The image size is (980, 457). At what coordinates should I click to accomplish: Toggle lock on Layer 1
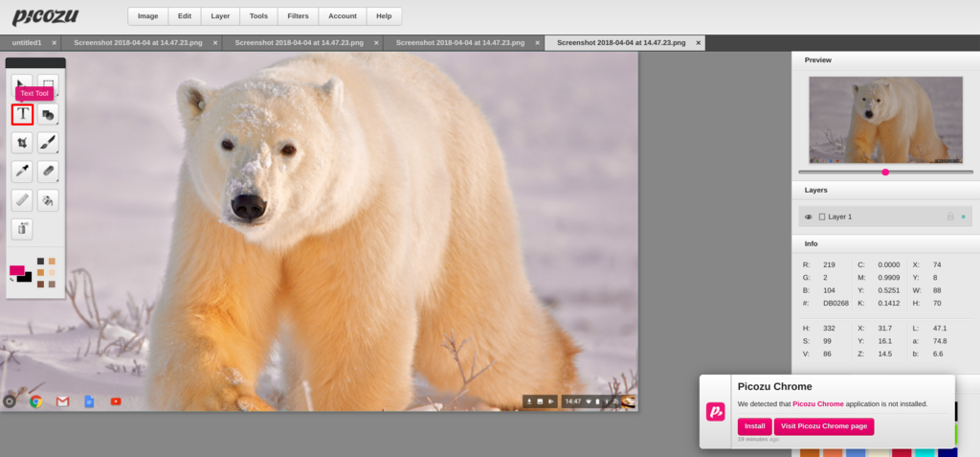(950, 217)
